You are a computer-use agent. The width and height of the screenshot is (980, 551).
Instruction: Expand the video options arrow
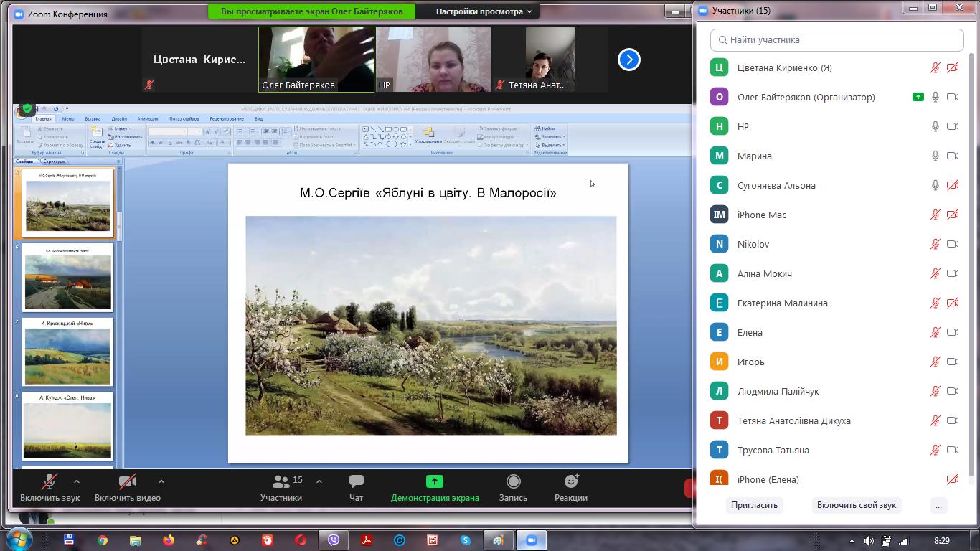pyautogui.click(x=161, y=481)
